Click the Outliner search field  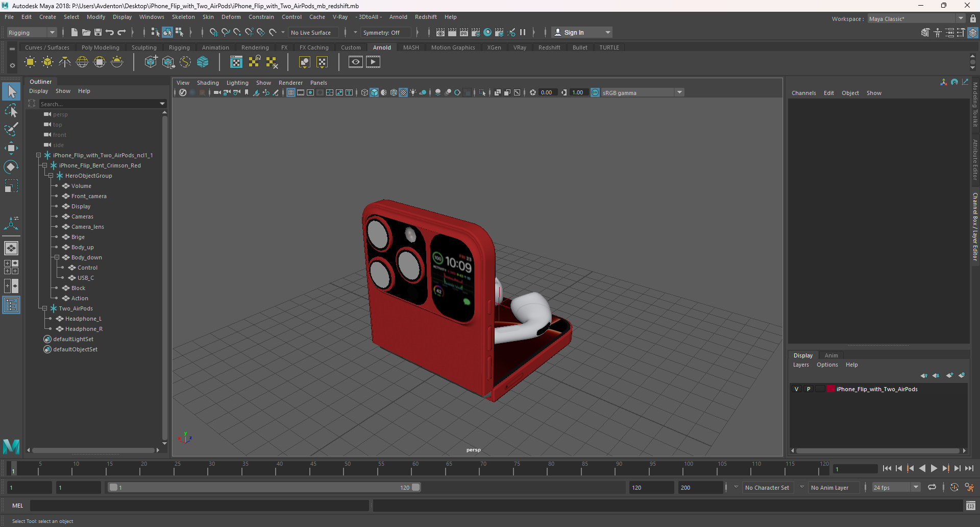(x=100, y=104)
